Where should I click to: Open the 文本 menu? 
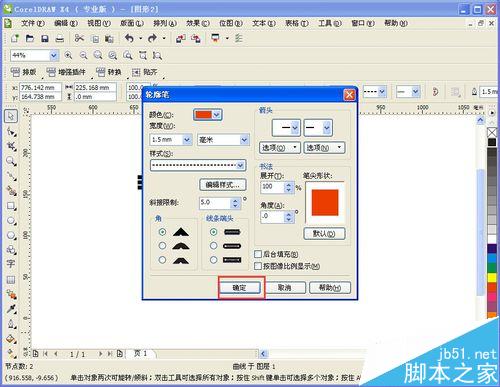click(264, 23)
